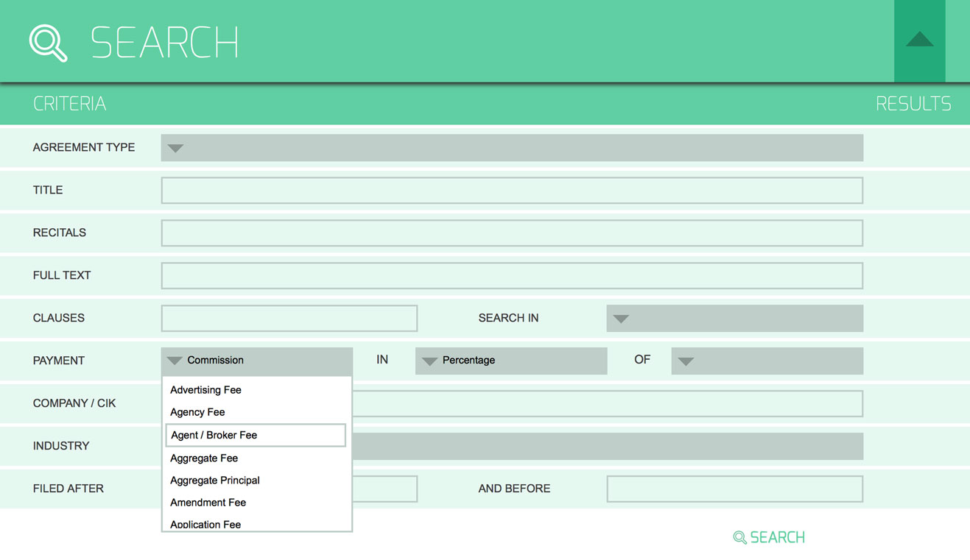Open the Payment Commission dropdown

point(256,361)
